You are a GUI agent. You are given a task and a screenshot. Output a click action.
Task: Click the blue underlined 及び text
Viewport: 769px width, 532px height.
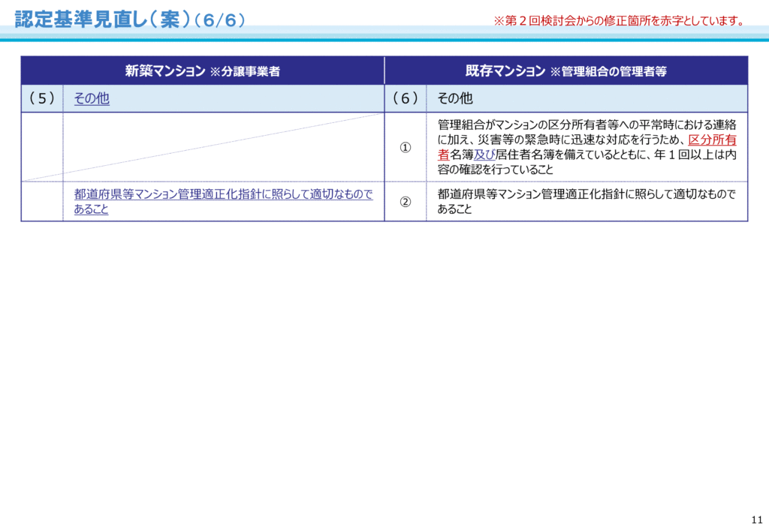click(x=484, y=155)
